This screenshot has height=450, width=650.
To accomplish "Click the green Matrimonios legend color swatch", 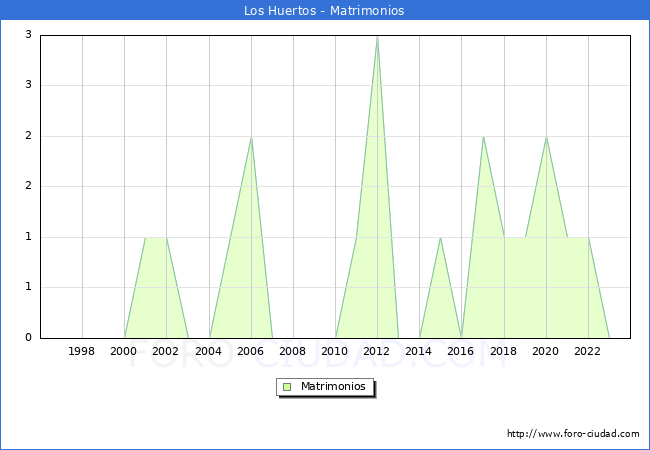I will [x=287, y=386].
